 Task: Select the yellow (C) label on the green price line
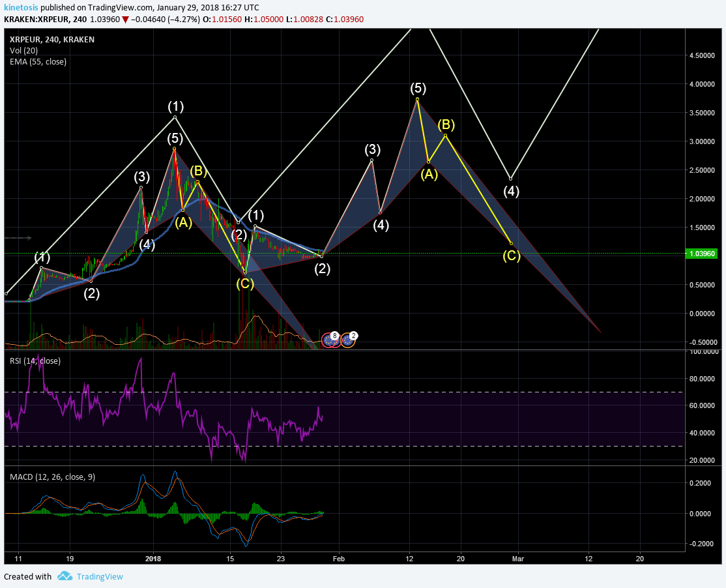[x=512, y=256]
